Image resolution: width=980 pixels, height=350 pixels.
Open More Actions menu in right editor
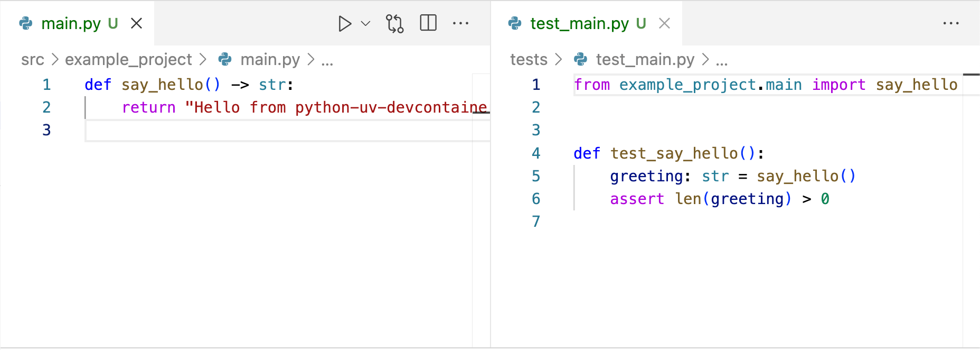[x=950, y=24]
